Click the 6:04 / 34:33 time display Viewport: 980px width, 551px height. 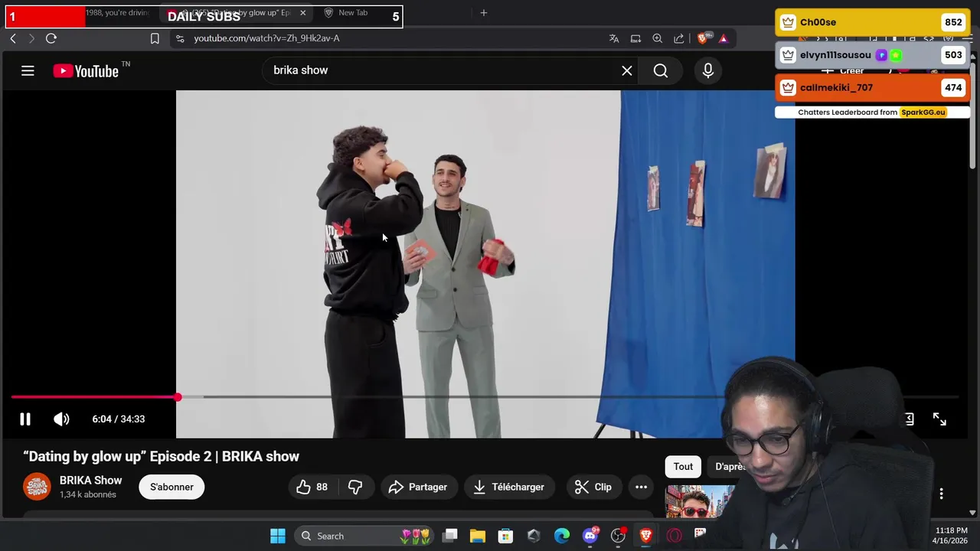pyautogui.click(x=118, y=419)
